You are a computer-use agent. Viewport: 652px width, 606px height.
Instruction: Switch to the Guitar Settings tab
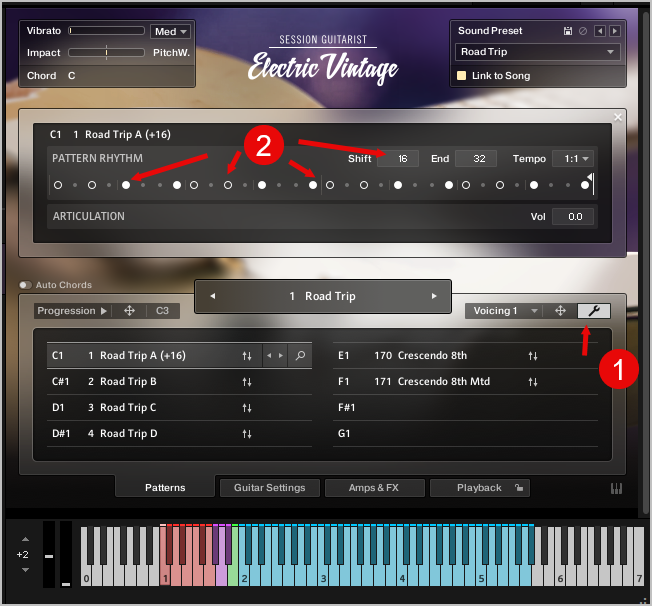pos(269,488)
